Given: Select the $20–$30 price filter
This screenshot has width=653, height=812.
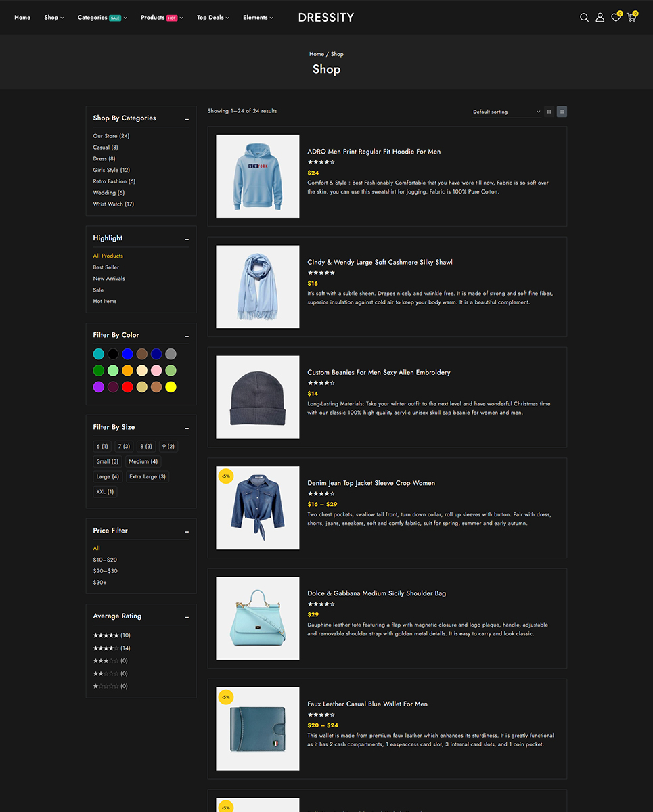Looking at the screenshot, I should pos(105,571).
